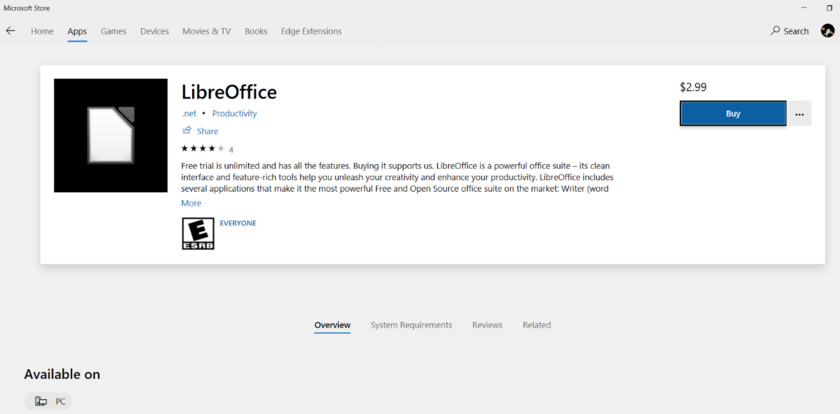The height and width of the screenshot is (414, 840).
Task: Open the Reviews tab
Action: coord(487,325)
